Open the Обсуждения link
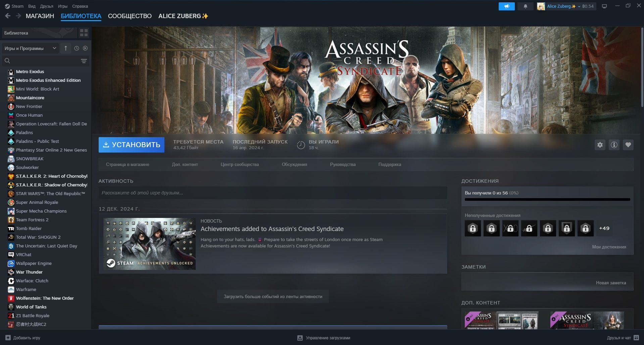 coord(294,165)
